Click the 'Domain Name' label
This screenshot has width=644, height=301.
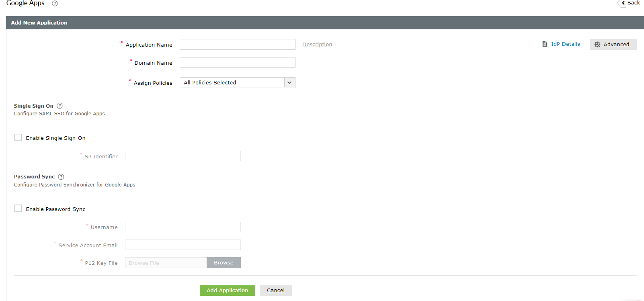pyautogui.click(x=154, y=63)
